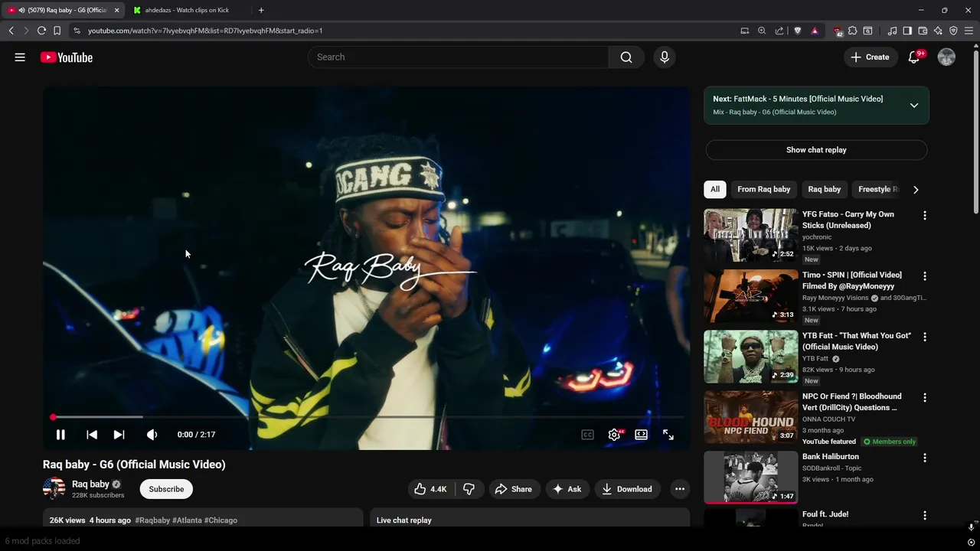Screen dimensions: 980x551
Task: Open Brave Shields lion icon
Action: point(797,31)
